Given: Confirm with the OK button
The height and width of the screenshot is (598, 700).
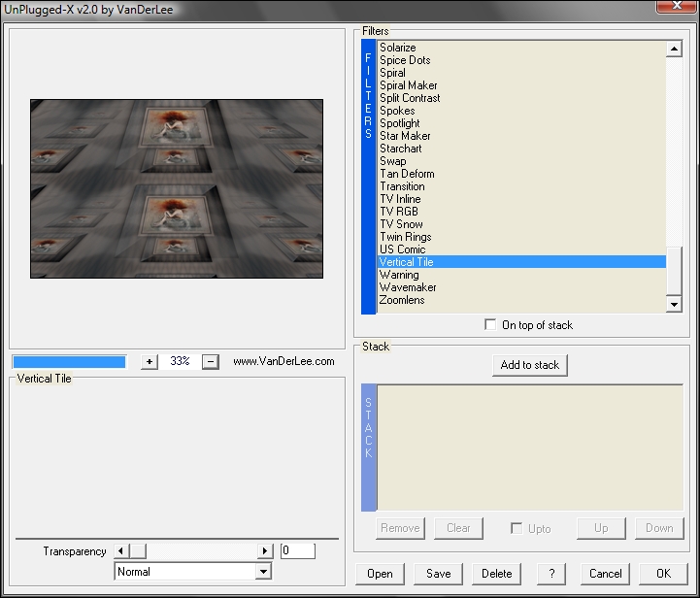Looking at the screenshot, I should coord(663,574).
